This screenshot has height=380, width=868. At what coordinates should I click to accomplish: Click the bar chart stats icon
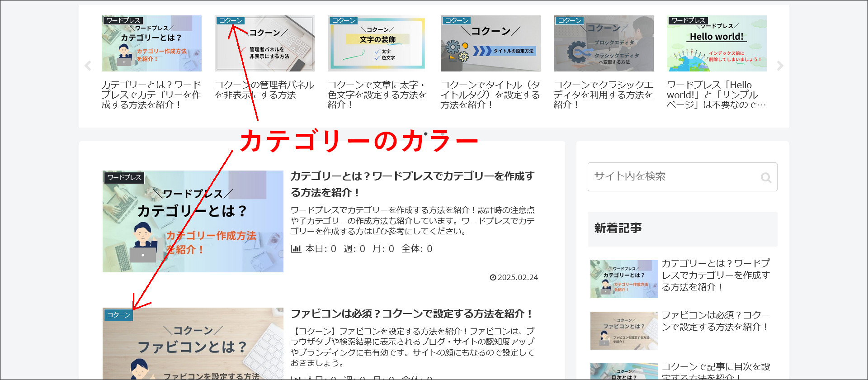[x=296, y=249]
